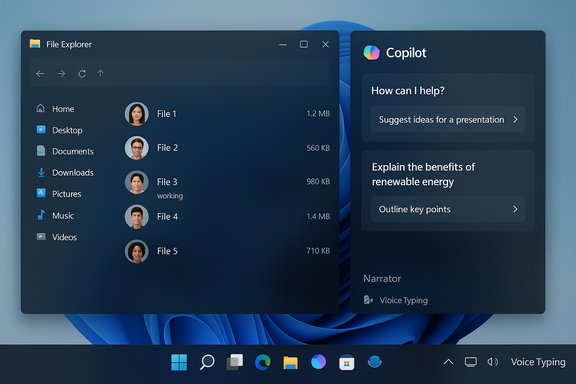Choose 'Suggest ideas for a presentation' suggestion
The width and height of the screenshot is (576, 384).
pyautogui.click(x=448, y=119)
